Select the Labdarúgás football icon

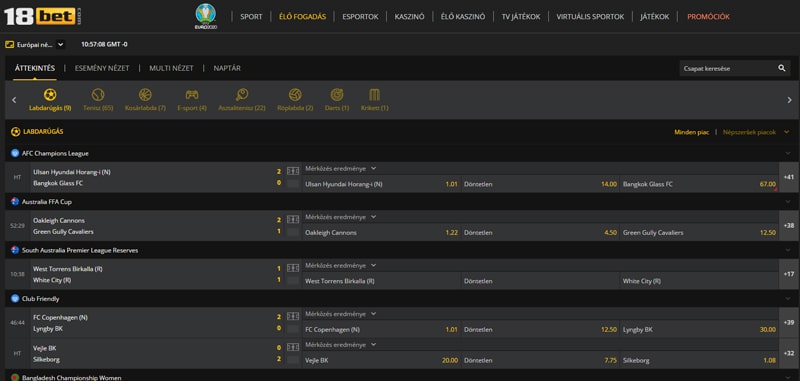50,95
